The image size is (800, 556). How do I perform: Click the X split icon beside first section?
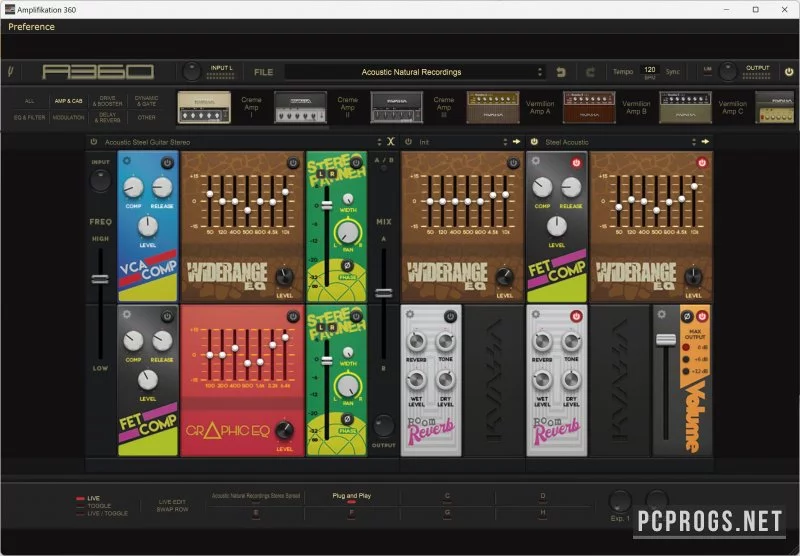coord(391,142)
